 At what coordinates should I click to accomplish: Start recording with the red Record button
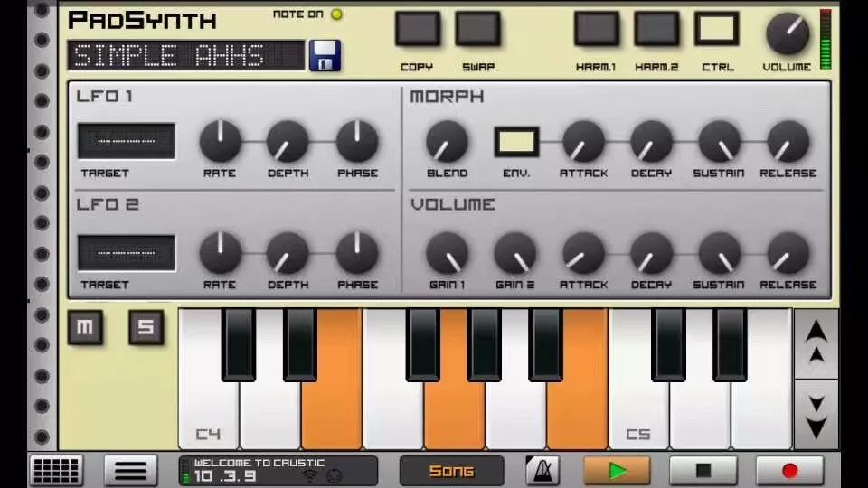(789, 471)
